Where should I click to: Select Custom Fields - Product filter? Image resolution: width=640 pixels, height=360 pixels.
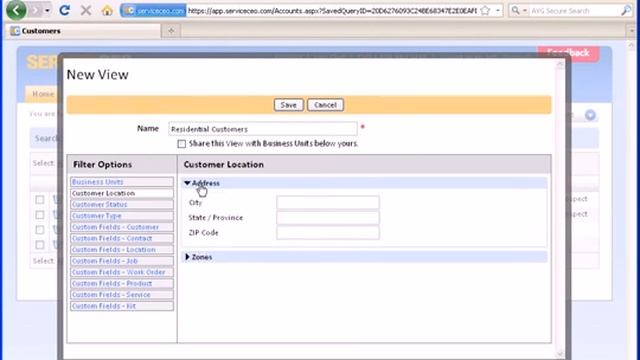[122, 283]
